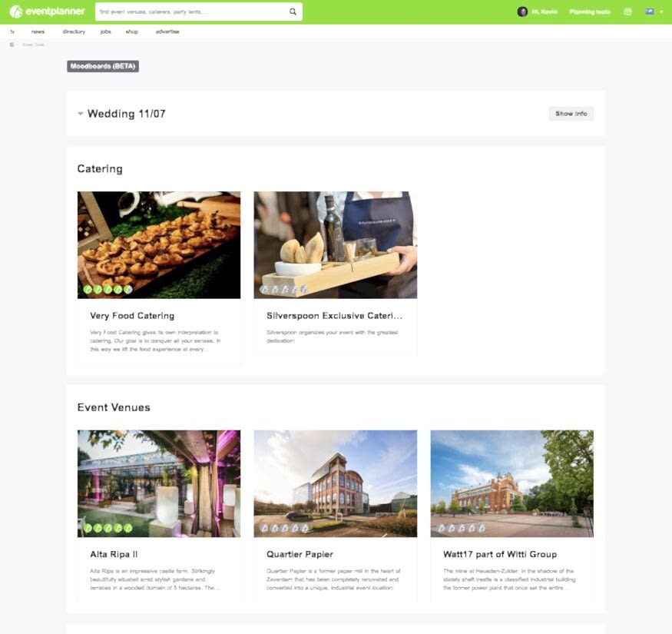
Task: Click the Alta Ripa II venue photo
Action: click(x=159, y=483)
